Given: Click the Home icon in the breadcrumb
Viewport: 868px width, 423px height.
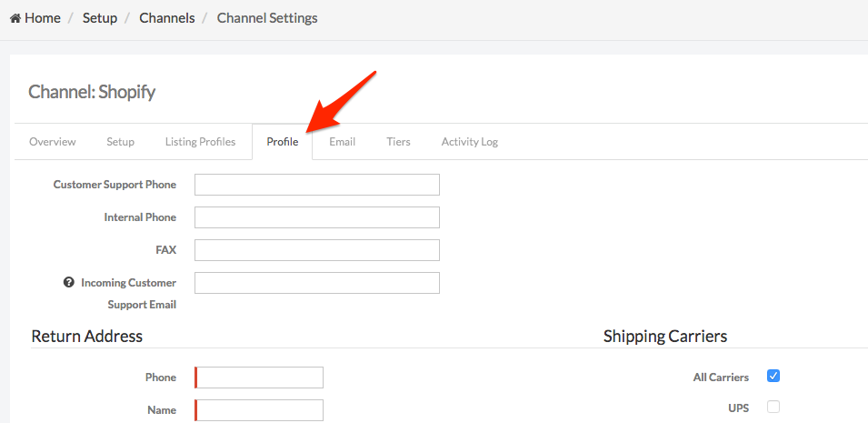Looking at the screenshot, I should click(x=15, y=18).
